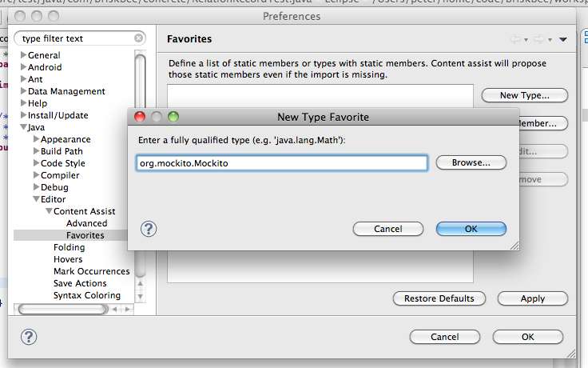This screenshot has height=368, width=588.
Task: Collapse the Java tree node
Action: 23,127
